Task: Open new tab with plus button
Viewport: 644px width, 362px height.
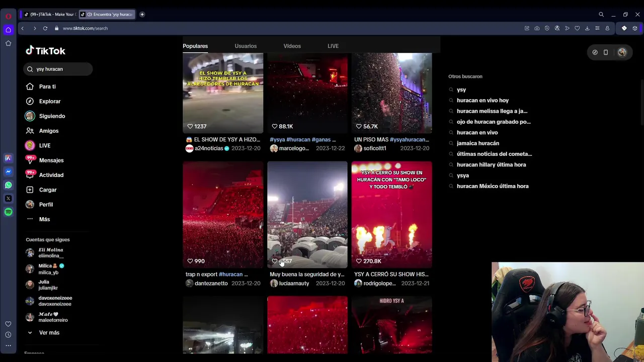Action: (142, 14)
